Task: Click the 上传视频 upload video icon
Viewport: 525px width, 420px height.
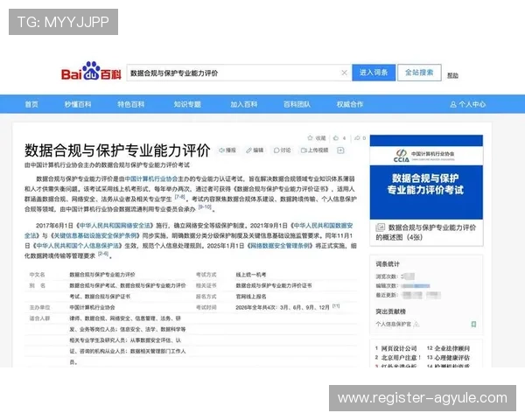Action: point(304,150)
